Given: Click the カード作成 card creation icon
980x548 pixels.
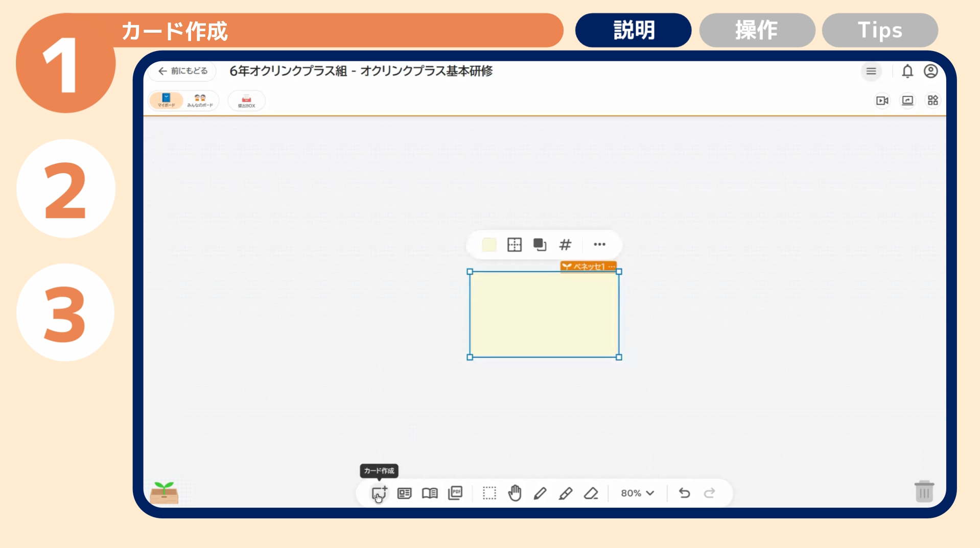Looking at the screenshot, I should click(x=379, y=493).
